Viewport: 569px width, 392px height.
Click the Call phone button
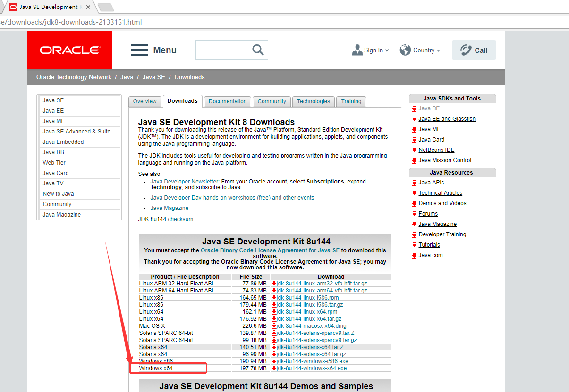pos(474,50)
